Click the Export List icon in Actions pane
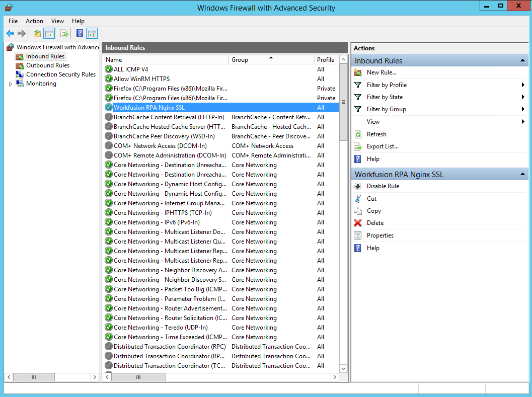 [358, 146]
